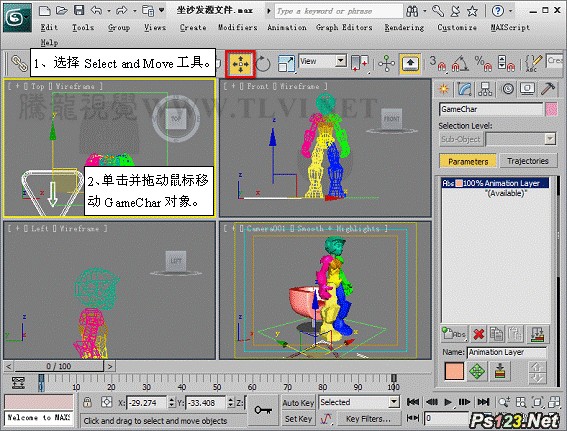The image size is (567, 431).
Task: Click the Undo arrow icon
Action: 96,10
